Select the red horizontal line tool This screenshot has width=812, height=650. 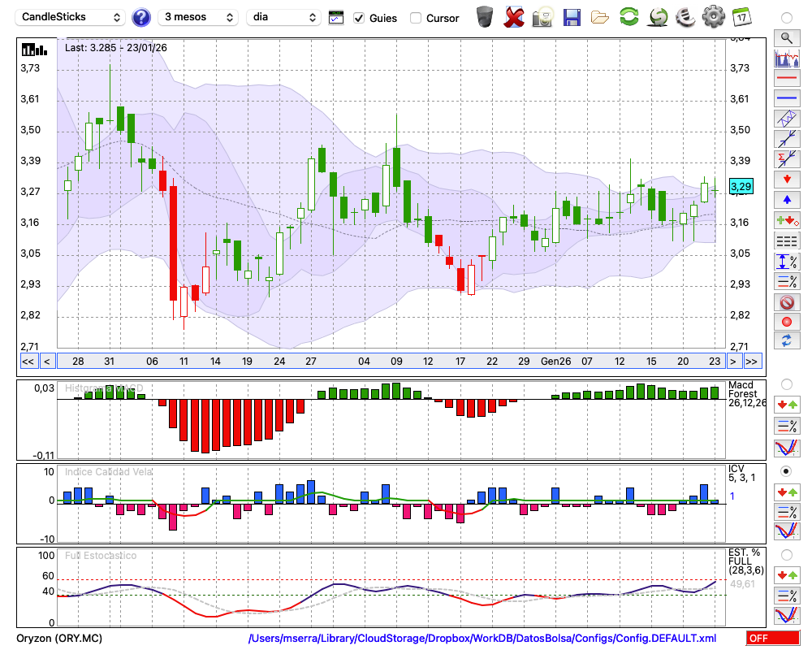point(786,79)
